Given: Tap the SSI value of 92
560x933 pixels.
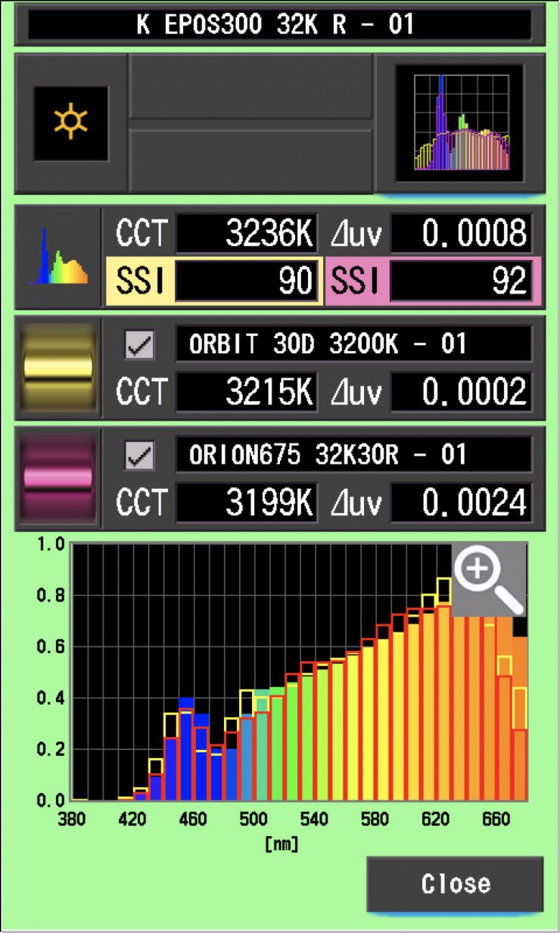Looking at the screenshot, I should (460, 281).
